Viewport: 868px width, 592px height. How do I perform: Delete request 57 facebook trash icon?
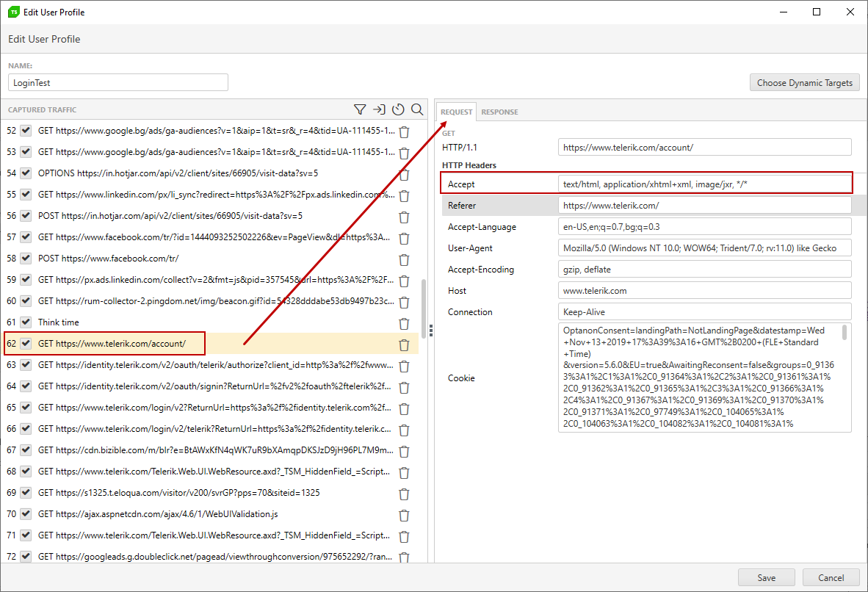tap(404, 238)
